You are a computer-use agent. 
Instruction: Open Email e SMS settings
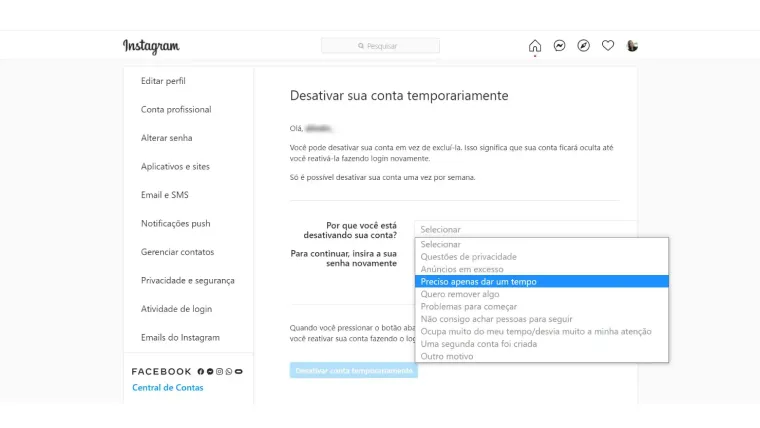pyautogui.click(x=165, y=195)
